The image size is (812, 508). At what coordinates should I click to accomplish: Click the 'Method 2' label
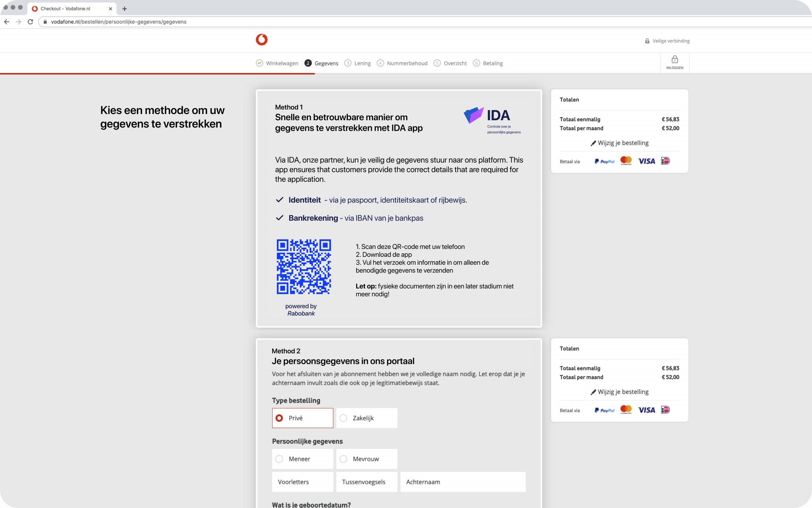tap(286, 351)
